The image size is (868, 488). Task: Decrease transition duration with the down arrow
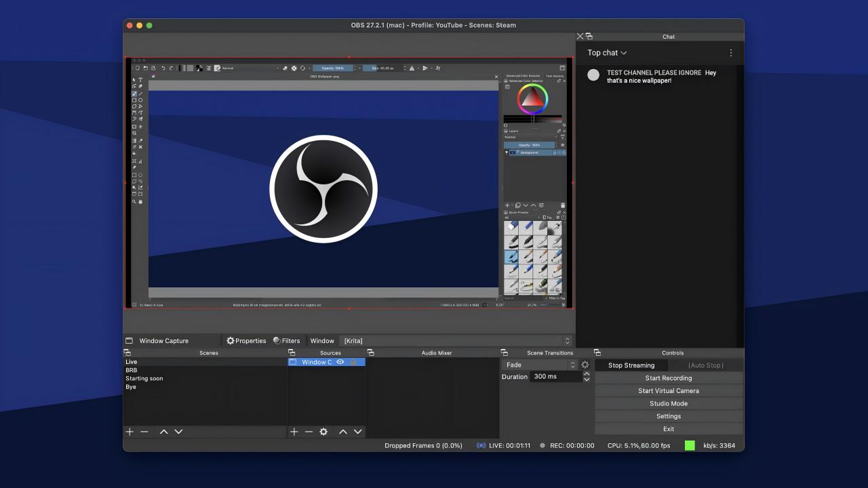pos(587,380)
